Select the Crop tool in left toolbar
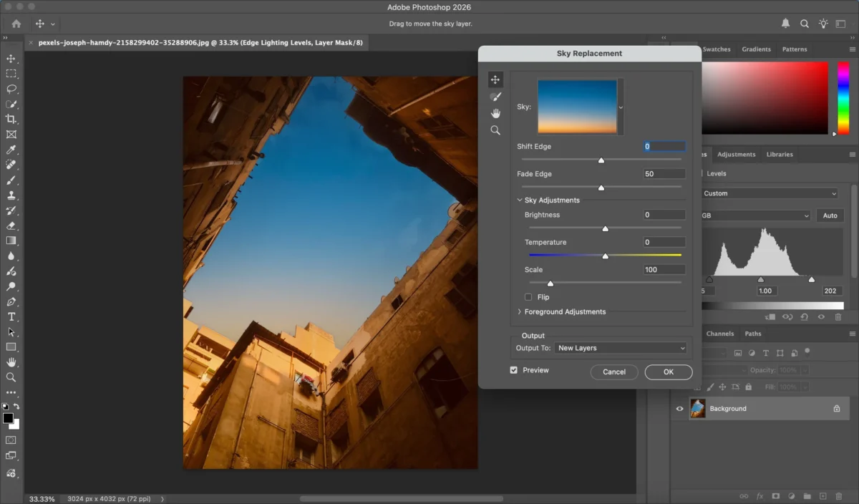 [x=11, y=119]
